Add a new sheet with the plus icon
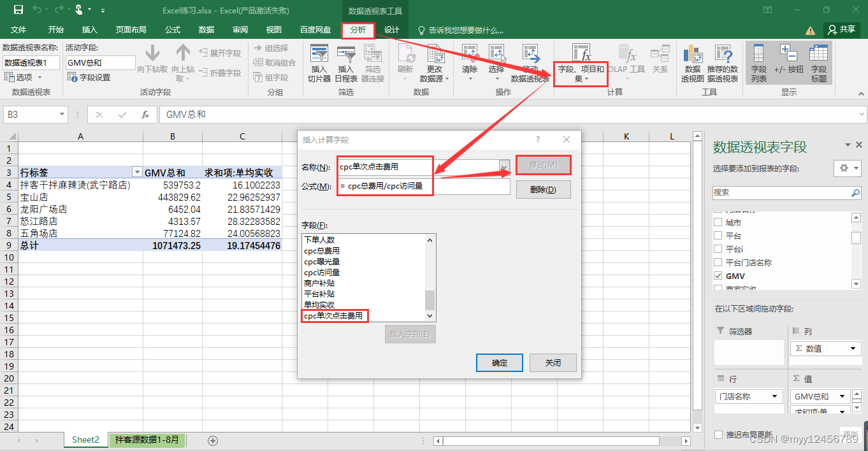This screenshot has width=868, height=451. click(x=213, y=440)
